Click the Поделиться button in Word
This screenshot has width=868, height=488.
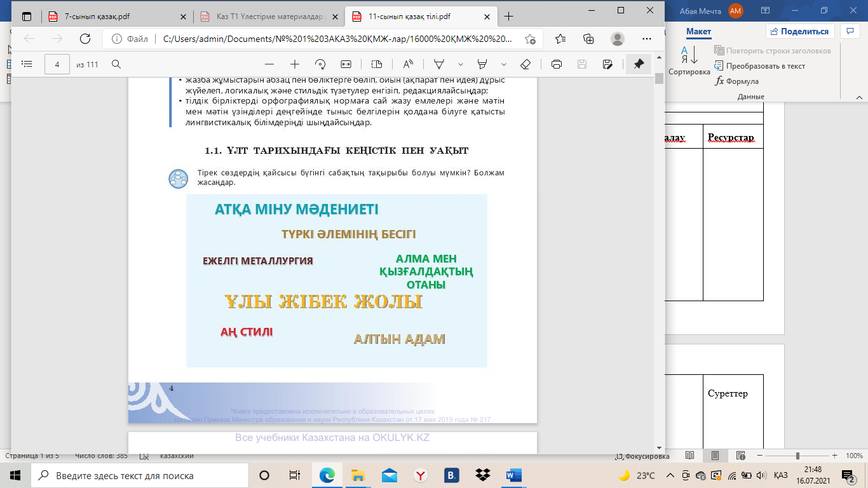coord(799,31)
